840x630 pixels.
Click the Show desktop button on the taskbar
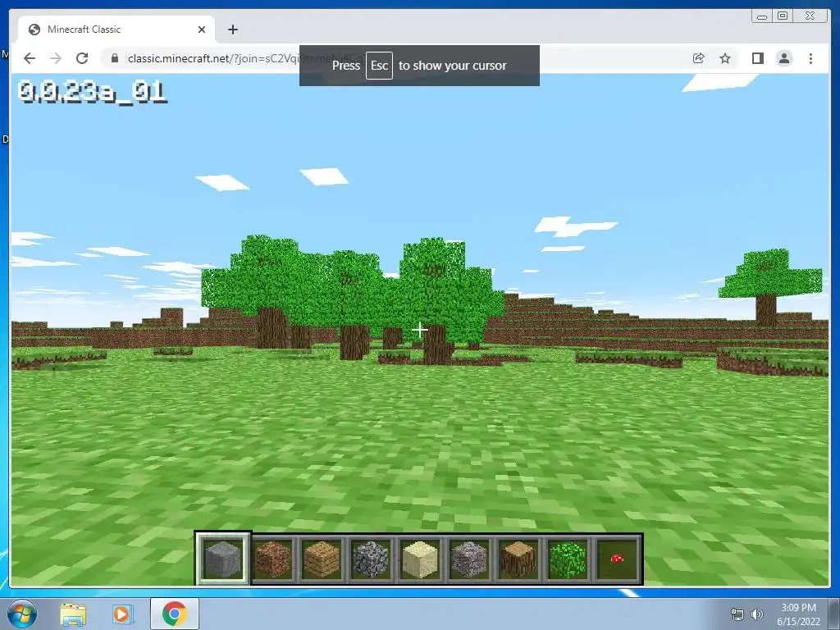834,614
